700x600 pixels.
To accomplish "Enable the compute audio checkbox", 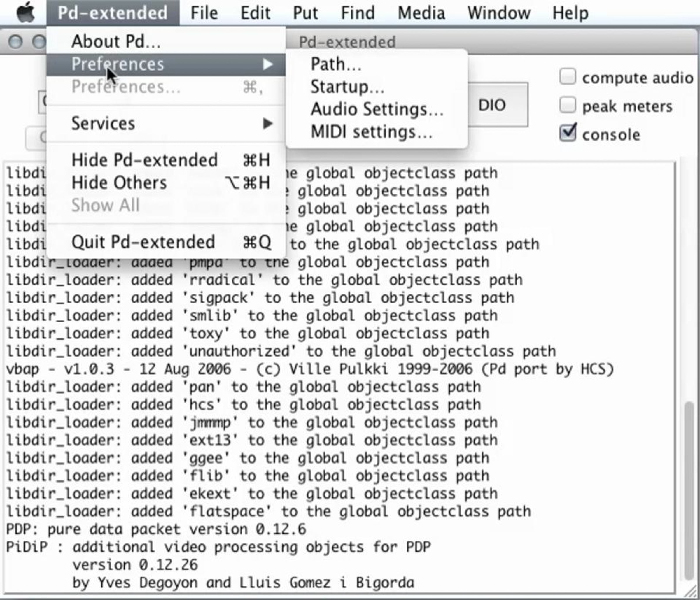I will 568,77.
